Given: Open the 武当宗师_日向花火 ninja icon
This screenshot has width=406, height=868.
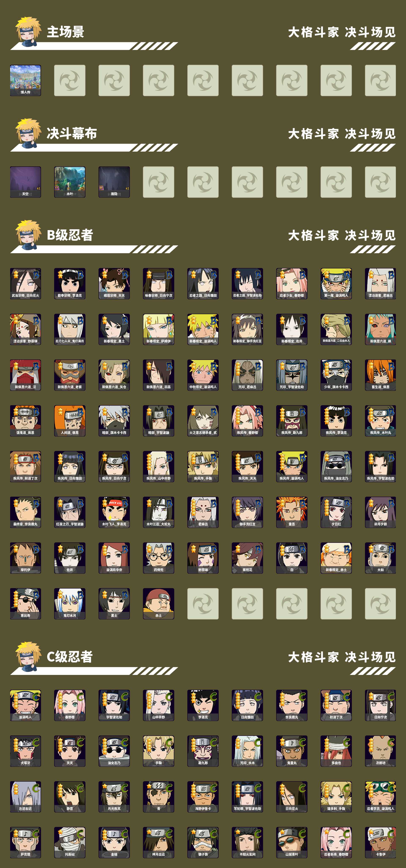Looking at the screenshot, I should (26, 284).
